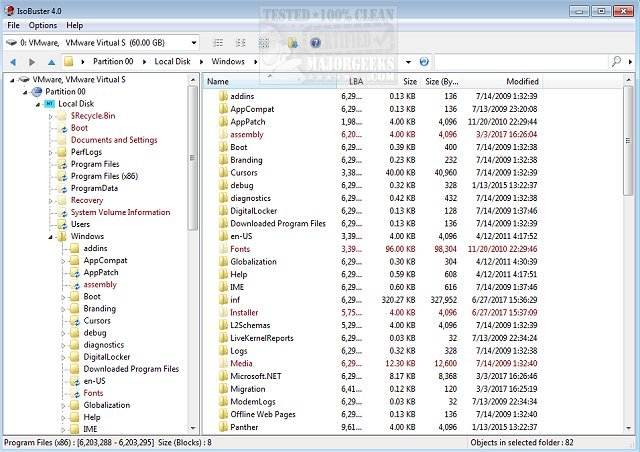
Task: Select the Globalization row in list
Action: click(373, 262)
